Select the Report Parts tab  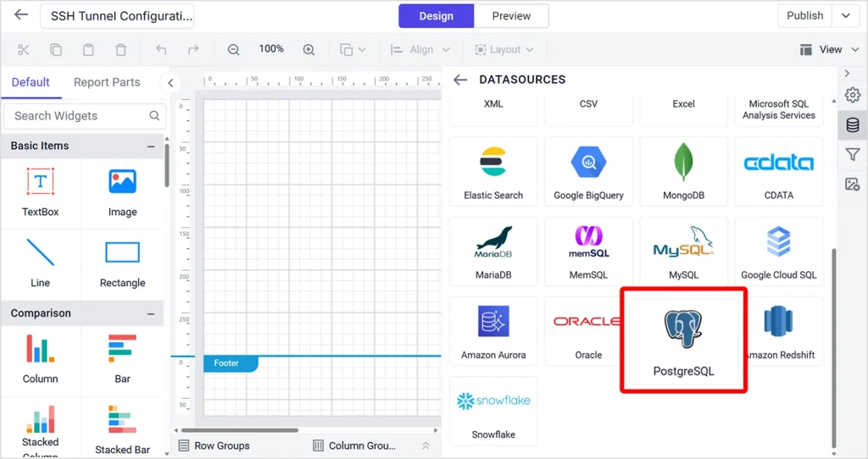point(107,82)
